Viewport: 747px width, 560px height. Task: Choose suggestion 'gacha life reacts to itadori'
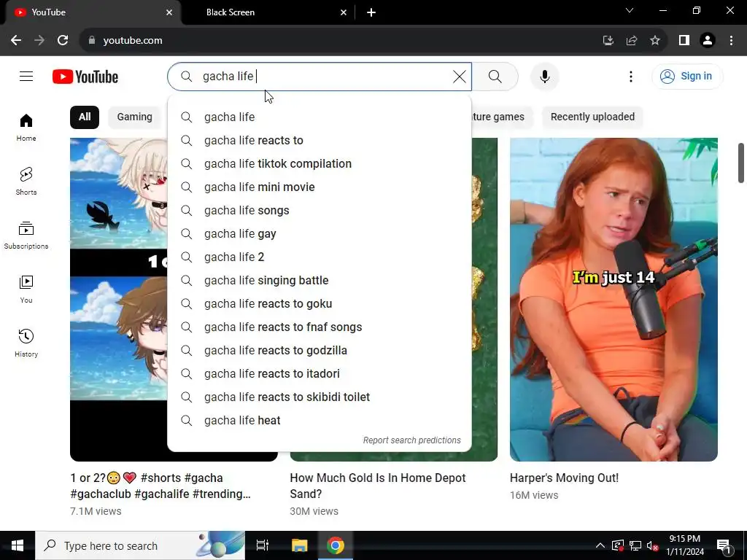pyautogui.click(x=320, y=374)
